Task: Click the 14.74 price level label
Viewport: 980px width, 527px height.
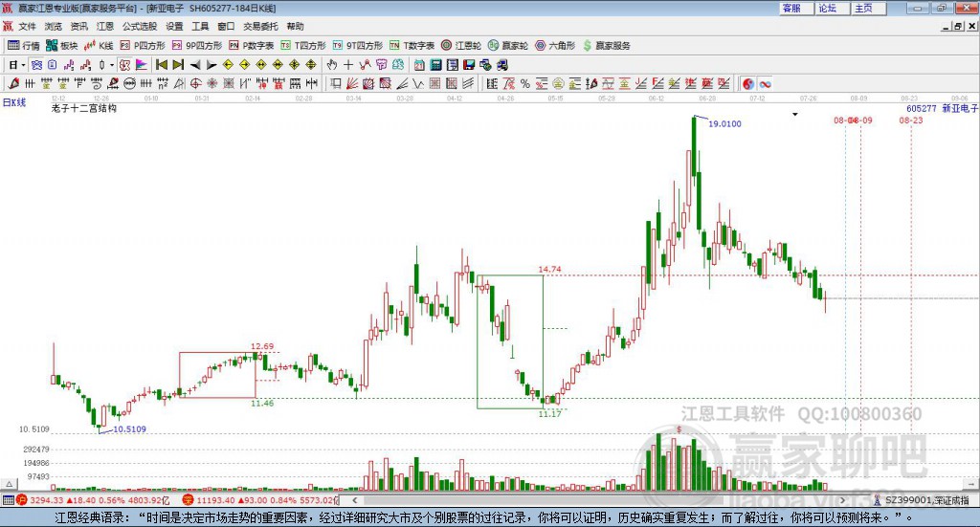Action: [x=549, y=269]
